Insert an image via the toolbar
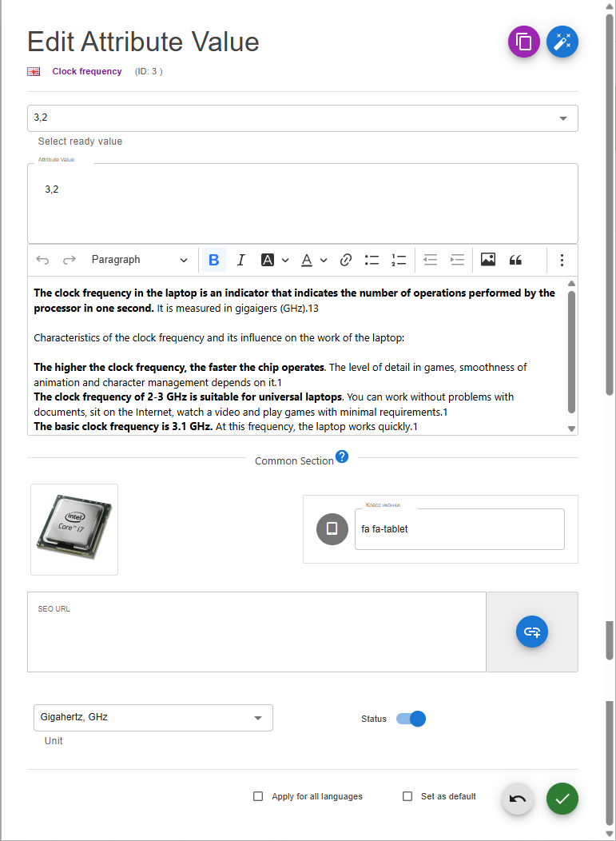This screenshot has height=841, width=616. point(488,260)
